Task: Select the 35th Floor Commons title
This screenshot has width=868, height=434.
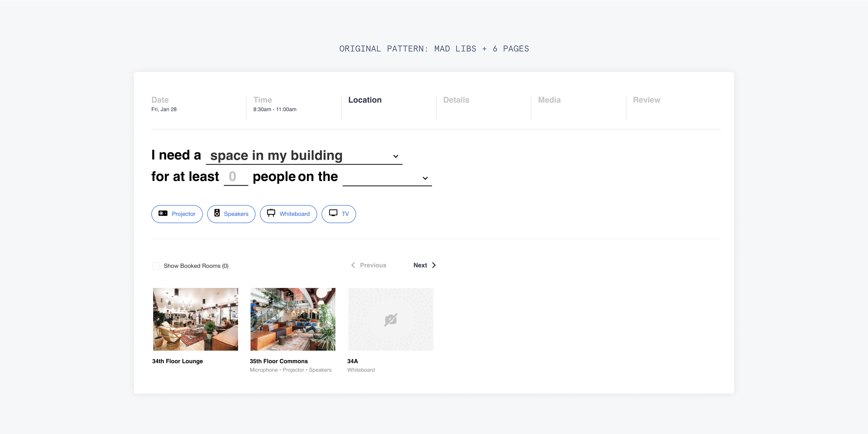Action: [278, 361]
